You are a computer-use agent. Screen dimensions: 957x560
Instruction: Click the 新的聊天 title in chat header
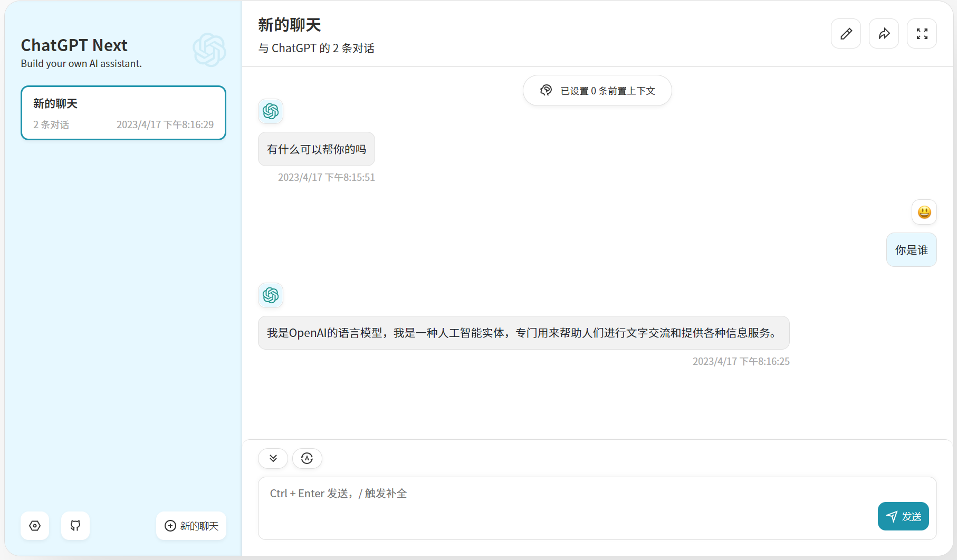tap(290, 25)
